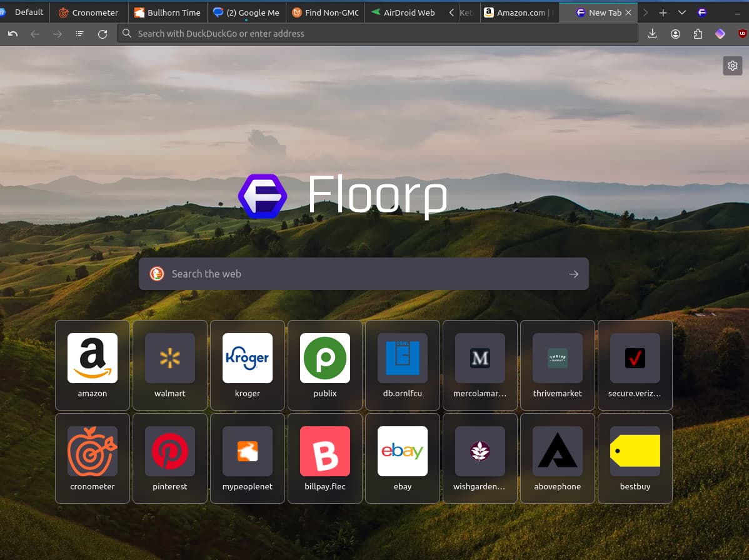Click the uBlock shield icon
The image size is (749, 560).
pyautogui.click(x=742, y=33)
